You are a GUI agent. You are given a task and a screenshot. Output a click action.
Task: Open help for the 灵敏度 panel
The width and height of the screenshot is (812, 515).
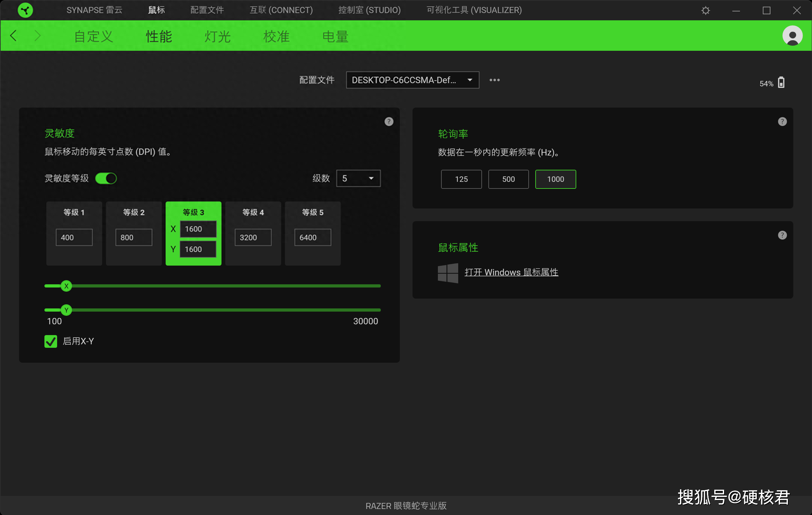point(389,122)
